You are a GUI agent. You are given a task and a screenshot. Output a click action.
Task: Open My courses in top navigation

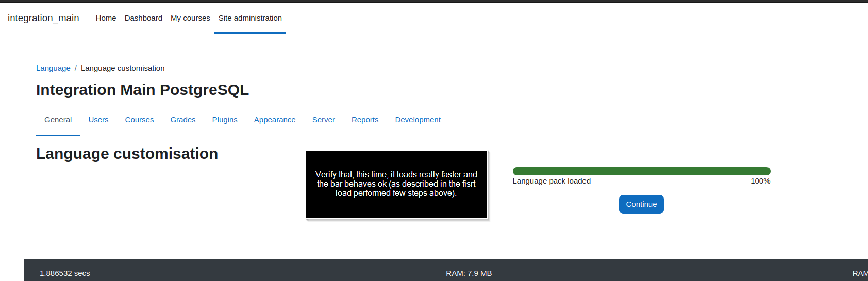point(190,18)
